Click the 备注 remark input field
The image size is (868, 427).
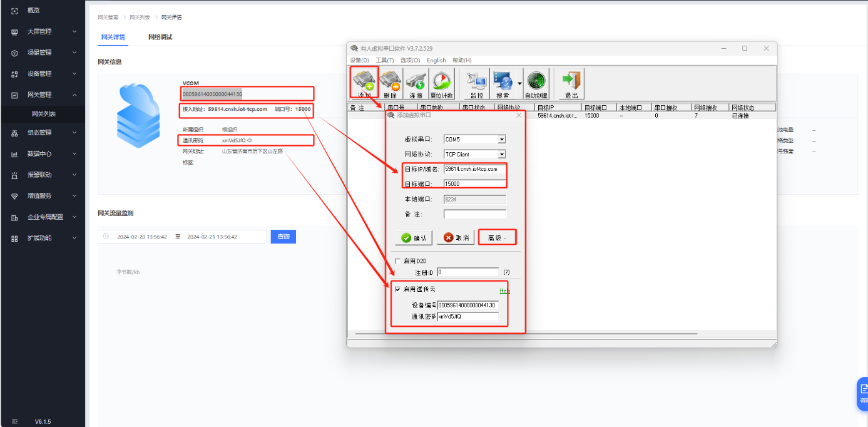tap(474, 214)
